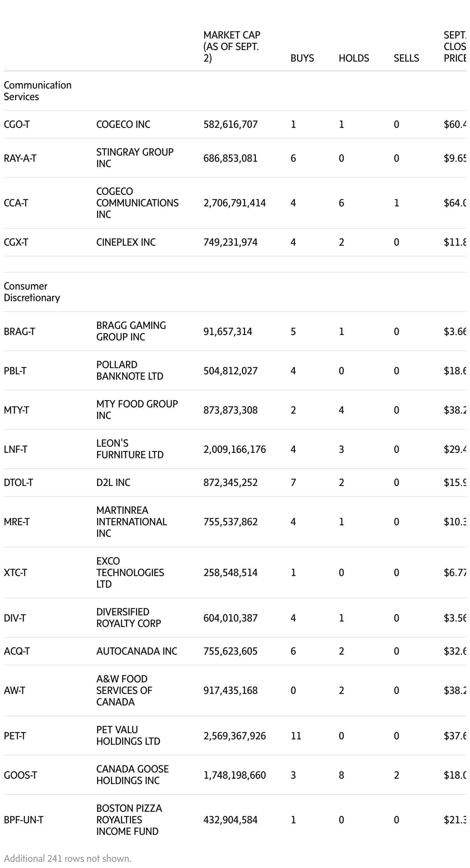Click the Cineplex Inc company name
The width and height of the screenshot is (470, 868).
coord(126,242)
